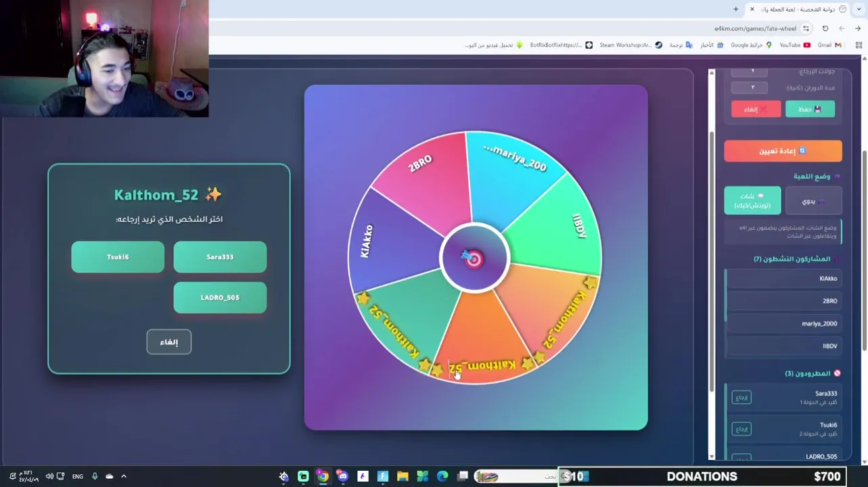Click the orange إعادة تعيين reset button
Image resolution: width=868 pixels, height=487 pixels.
(783, 151)
